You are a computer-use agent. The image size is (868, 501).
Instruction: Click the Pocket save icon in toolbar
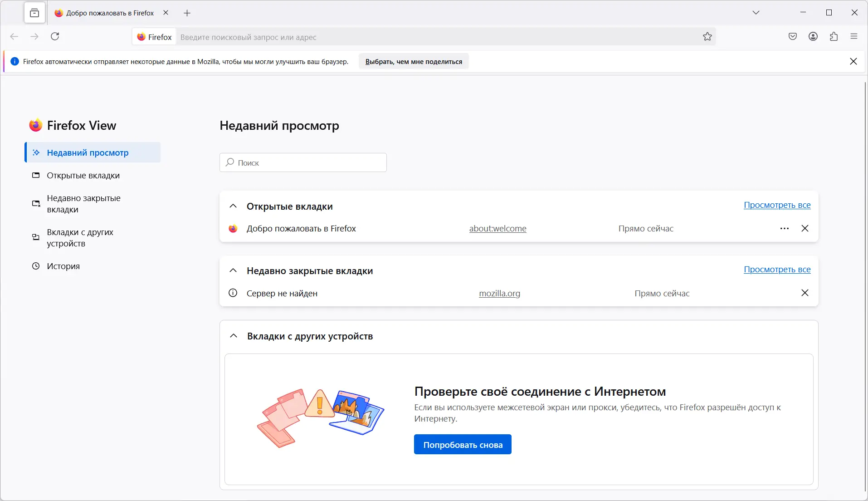pyautogui.click(x=793, y=37)
